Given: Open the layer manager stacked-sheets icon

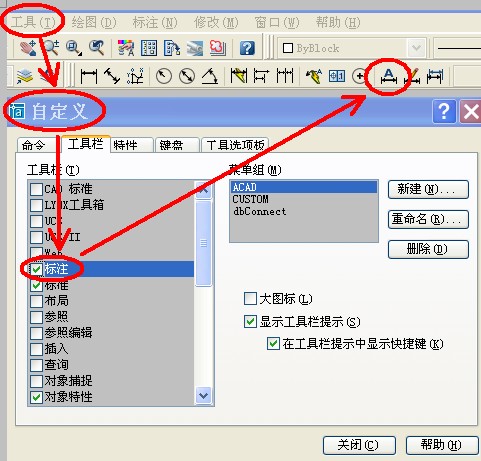Looking at the screenshot, I should tap(25, 76).
